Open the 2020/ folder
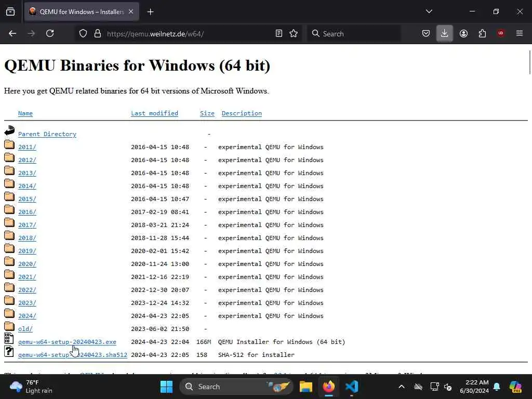Viewport: 532px width, 399px height. (27, 264)
